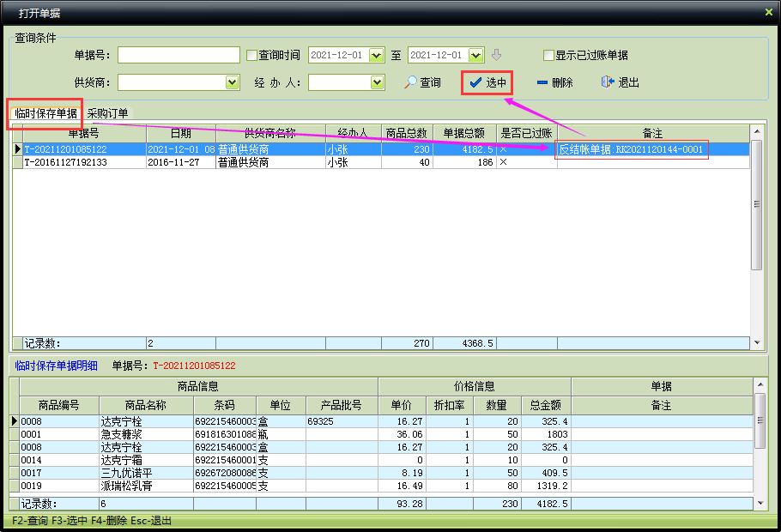
Task: Click the red bill number T-20211201085122 label
Action: [x=194, y=366]
